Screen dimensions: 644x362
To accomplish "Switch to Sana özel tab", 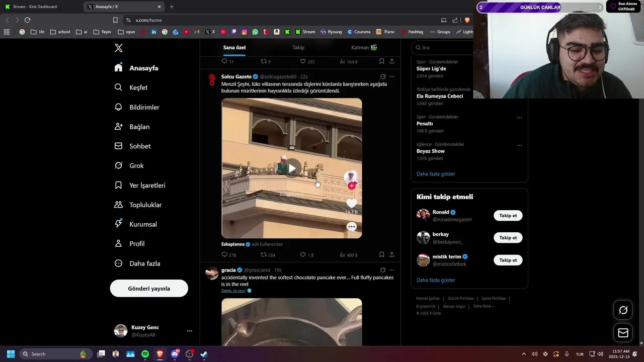I will click(234, 47).
